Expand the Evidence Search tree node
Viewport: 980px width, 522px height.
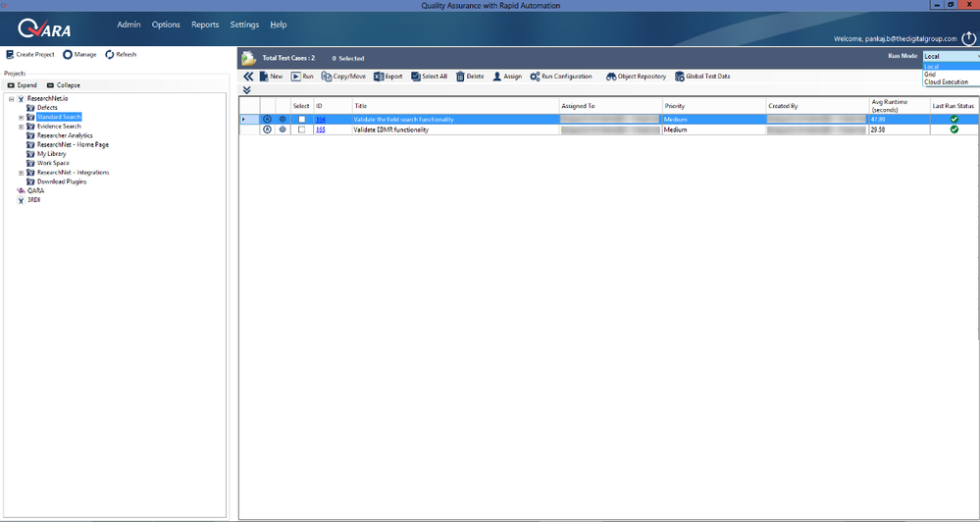pos(22,127)
